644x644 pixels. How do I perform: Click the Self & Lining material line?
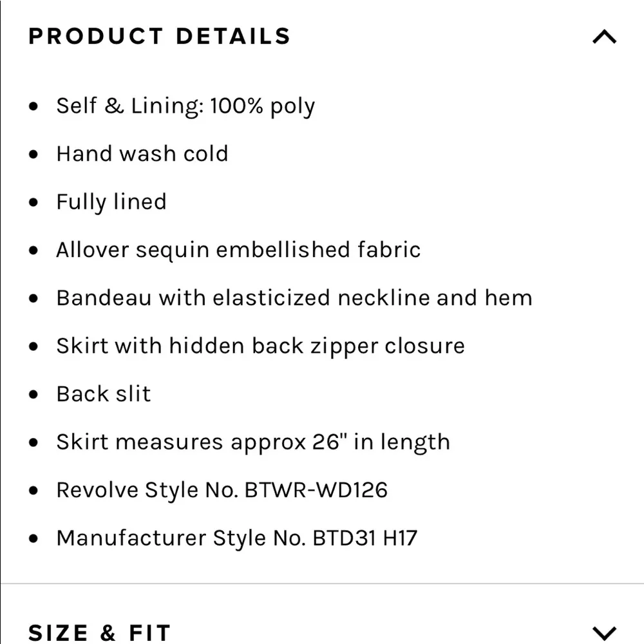[x=185, y=106]
